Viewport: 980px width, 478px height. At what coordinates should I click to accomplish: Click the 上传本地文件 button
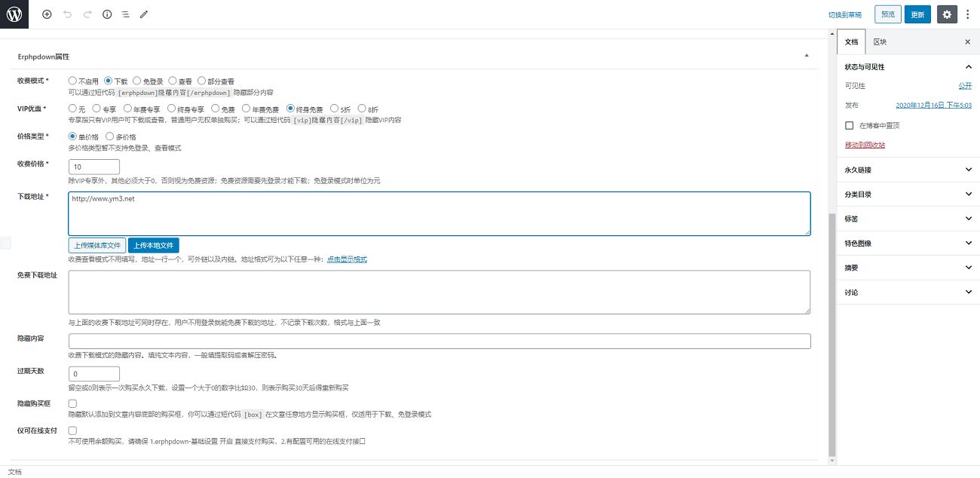[154, 245]
